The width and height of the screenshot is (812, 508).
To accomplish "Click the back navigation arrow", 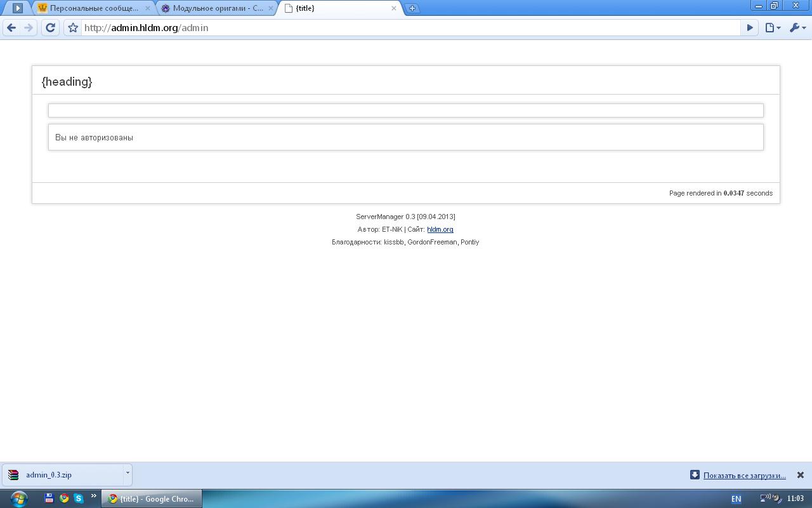I will click(x=11, y=28).
